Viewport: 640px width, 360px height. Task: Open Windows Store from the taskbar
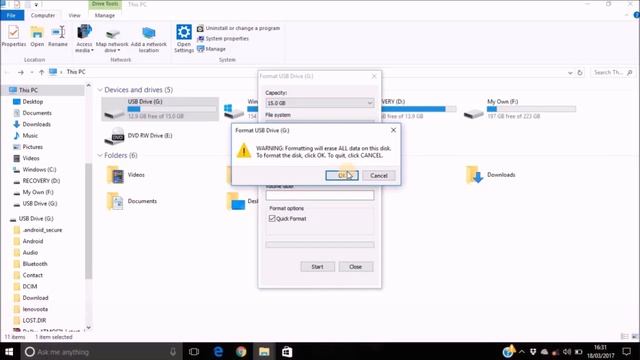(287, 351)
